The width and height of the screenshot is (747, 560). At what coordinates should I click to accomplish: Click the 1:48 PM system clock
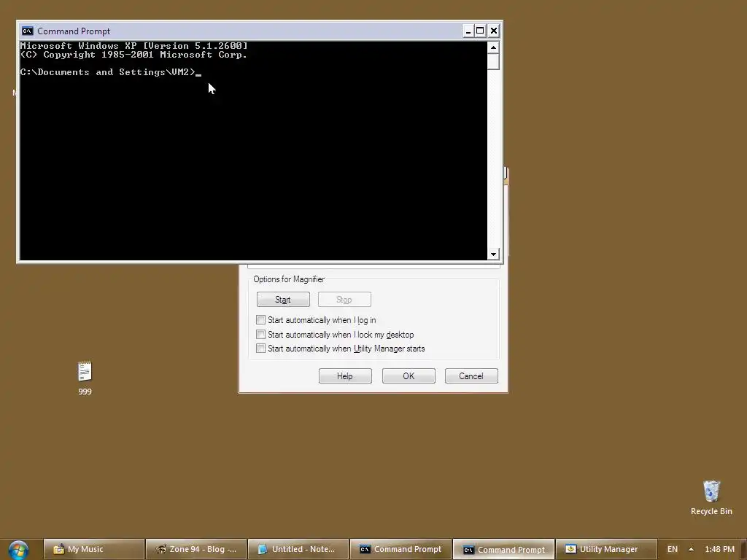[719, 550]
